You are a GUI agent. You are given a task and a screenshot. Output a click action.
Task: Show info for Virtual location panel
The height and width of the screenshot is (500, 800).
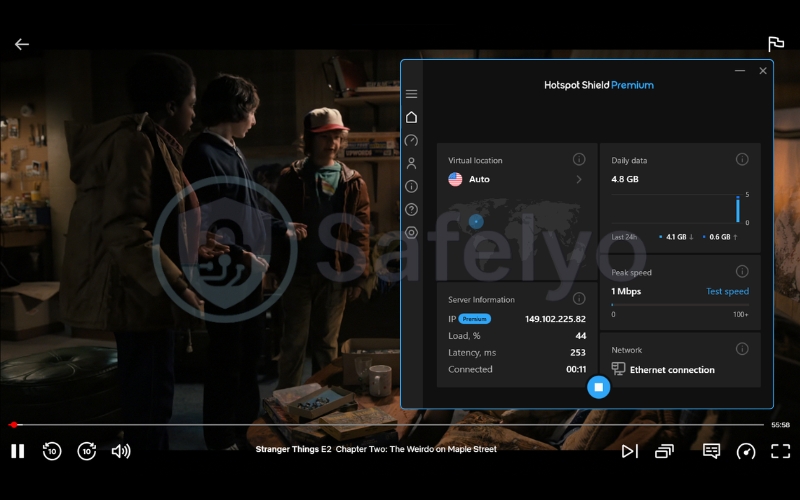[x=579, y=159]
